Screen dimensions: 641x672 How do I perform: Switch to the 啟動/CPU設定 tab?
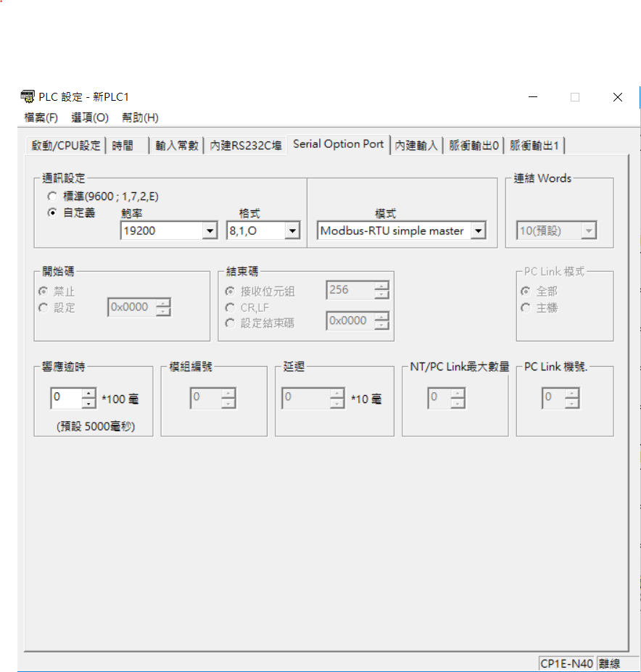(x=66, y=146)
